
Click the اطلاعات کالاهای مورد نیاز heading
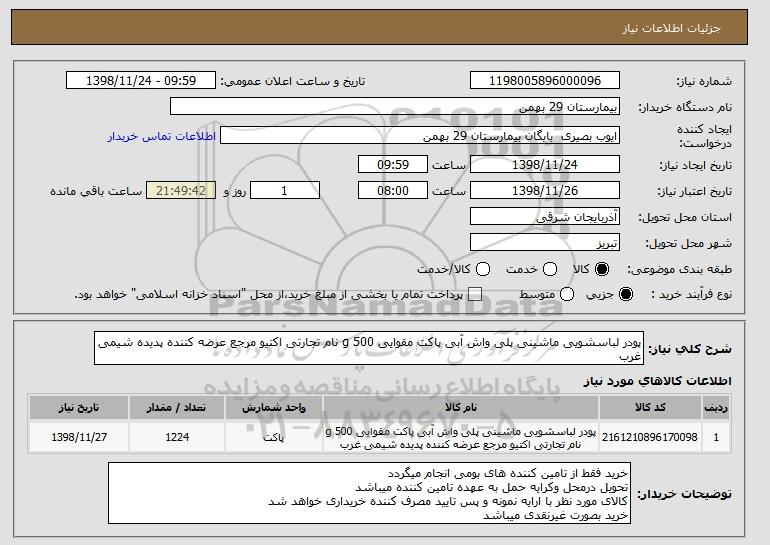[x=657, y=381]
